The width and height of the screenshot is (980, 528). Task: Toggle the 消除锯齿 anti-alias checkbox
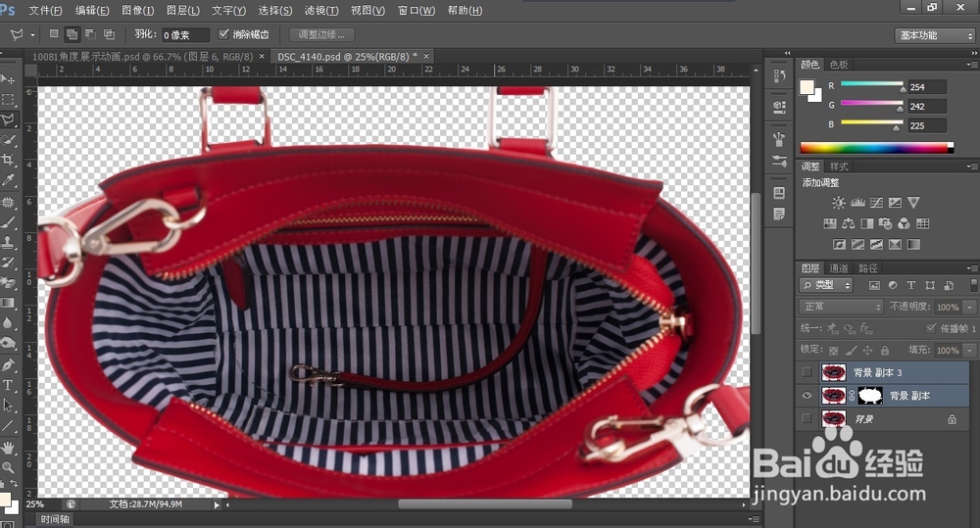(x=223, y=33)
